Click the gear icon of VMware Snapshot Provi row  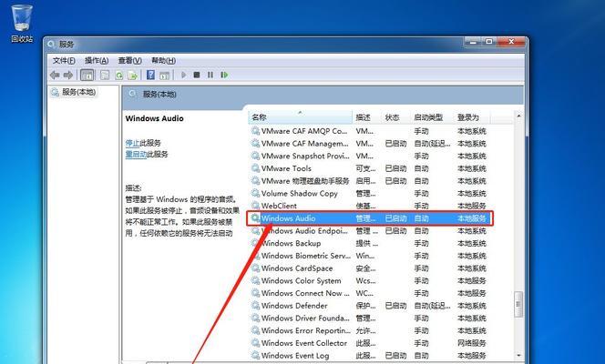click(x=255, y=156)
